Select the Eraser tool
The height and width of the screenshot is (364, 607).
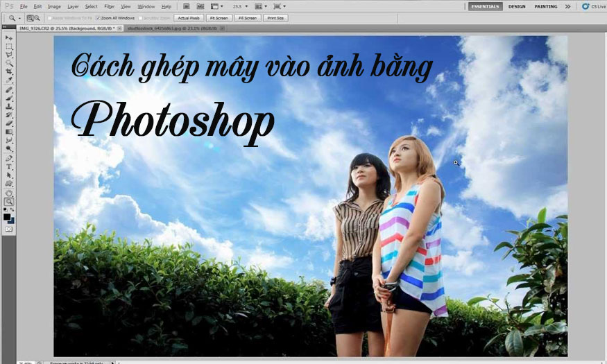pos(8,123)
